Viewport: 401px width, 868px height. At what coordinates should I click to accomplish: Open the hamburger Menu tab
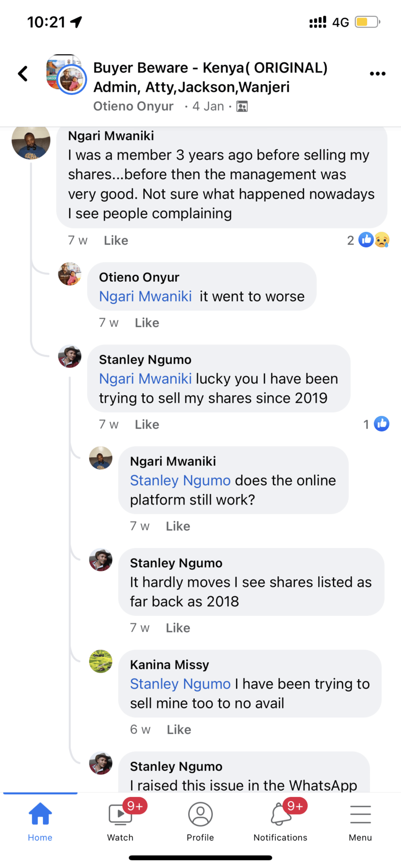pos(360,821)
